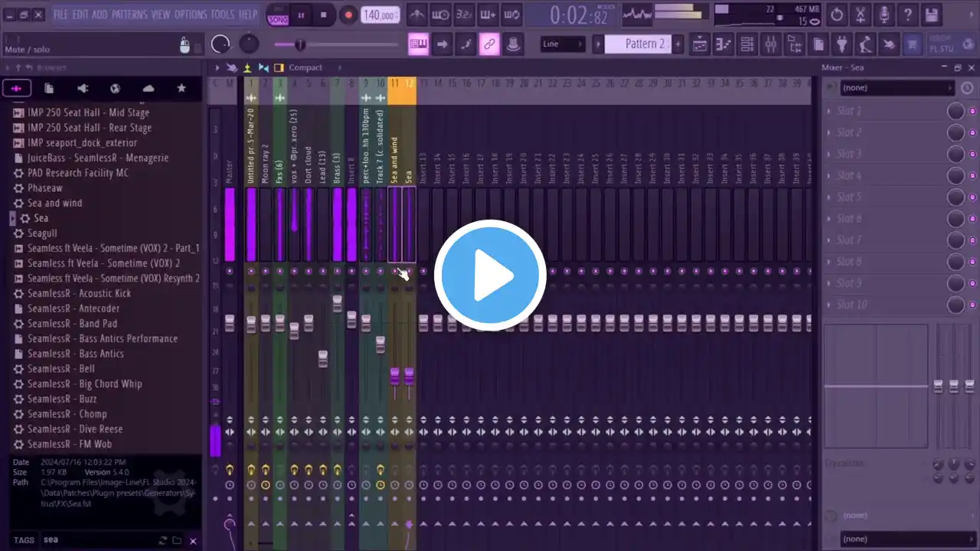Image resolution: width=980 pixels, height=551 pixels.
Task: Toggle SONG/pattern mode button
Action: (x=278, y=15)
